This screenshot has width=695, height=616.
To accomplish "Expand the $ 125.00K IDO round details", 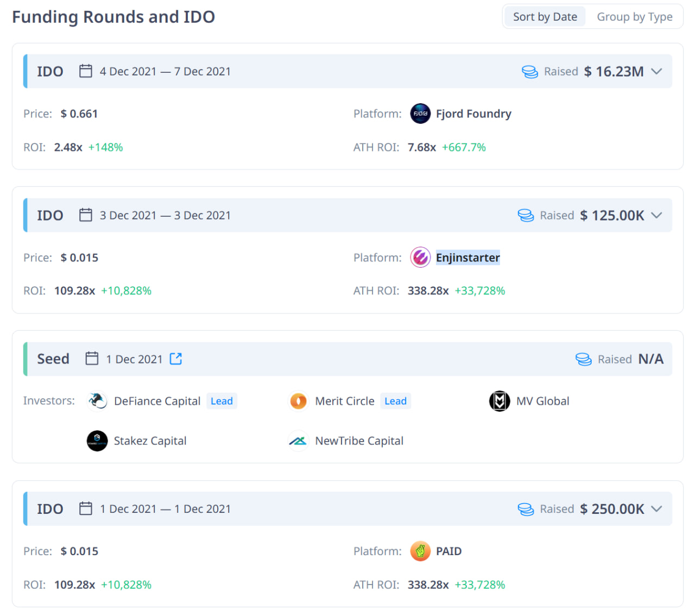I will tap(656, 215).
